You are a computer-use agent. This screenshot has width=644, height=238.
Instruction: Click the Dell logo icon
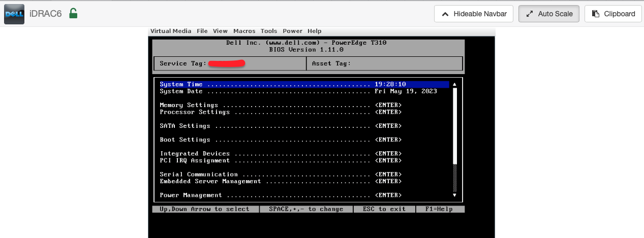(14, 14)
